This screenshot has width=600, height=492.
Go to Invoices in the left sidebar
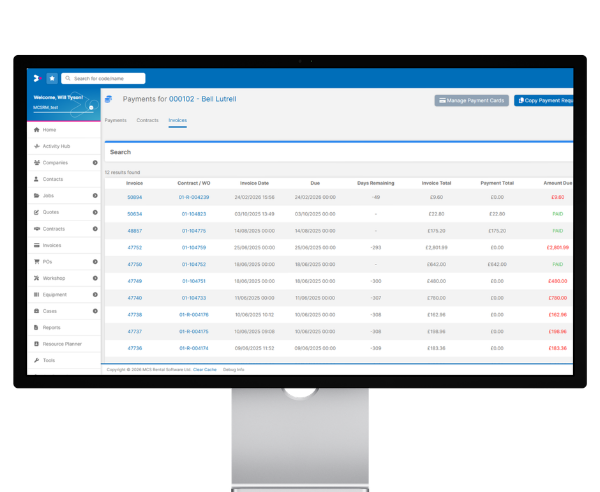[52, 245]
